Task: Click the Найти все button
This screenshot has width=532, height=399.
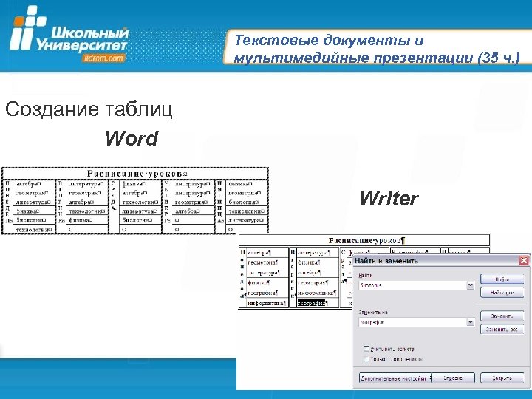Action: point(502,293)
